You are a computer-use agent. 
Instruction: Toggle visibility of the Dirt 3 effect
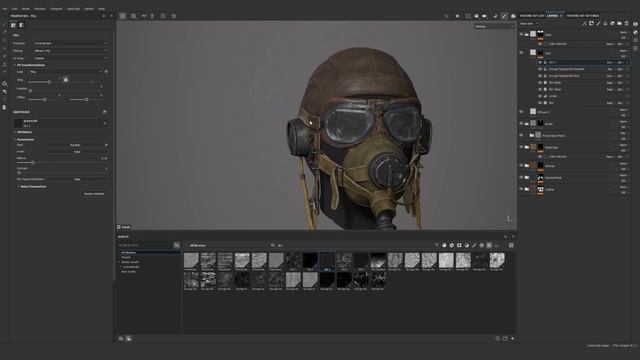tap(540, 62)
